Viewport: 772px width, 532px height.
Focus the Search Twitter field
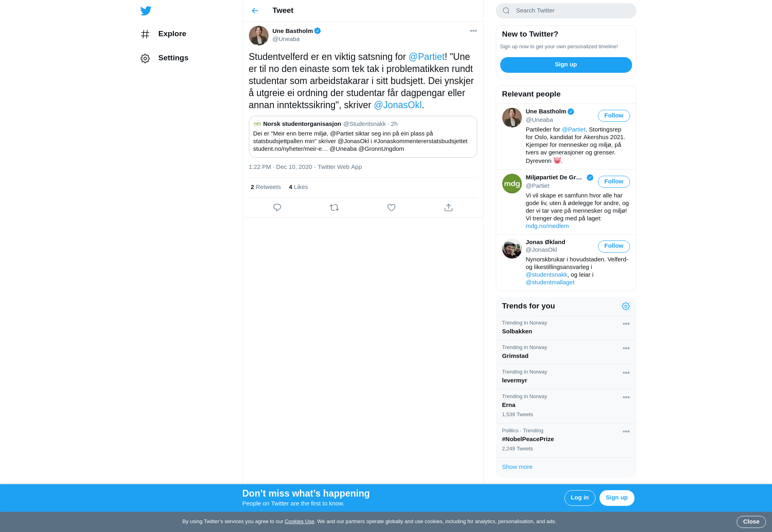click(x=566, y=11)
